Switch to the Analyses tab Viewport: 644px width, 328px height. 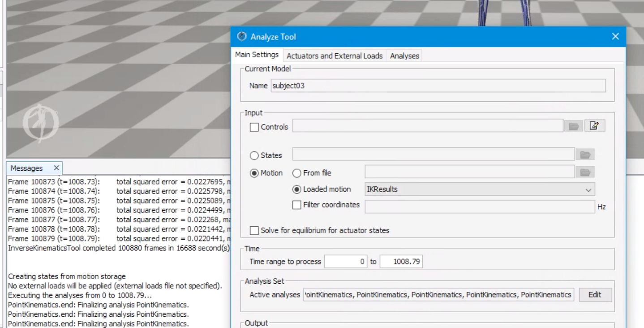(404, 56)
